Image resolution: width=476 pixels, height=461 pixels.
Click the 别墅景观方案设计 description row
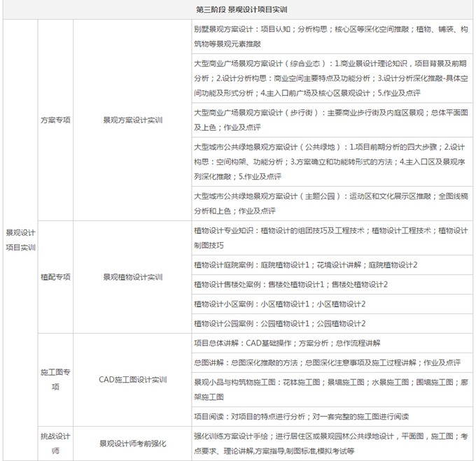pyautogui.click(x=332, y=36)
